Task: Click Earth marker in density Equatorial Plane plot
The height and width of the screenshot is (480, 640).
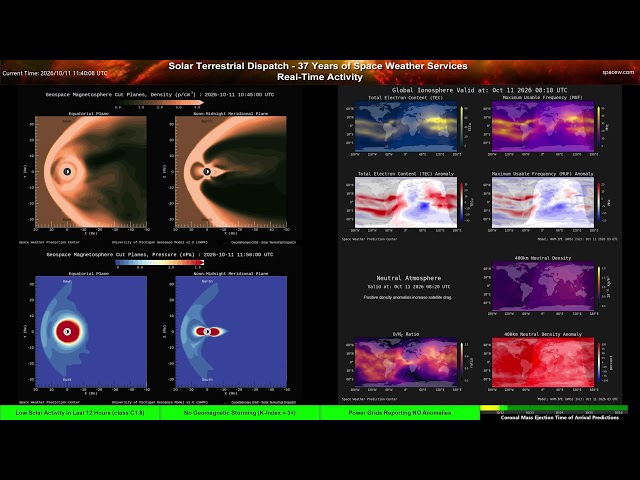Action: click(x=67, y=172)
